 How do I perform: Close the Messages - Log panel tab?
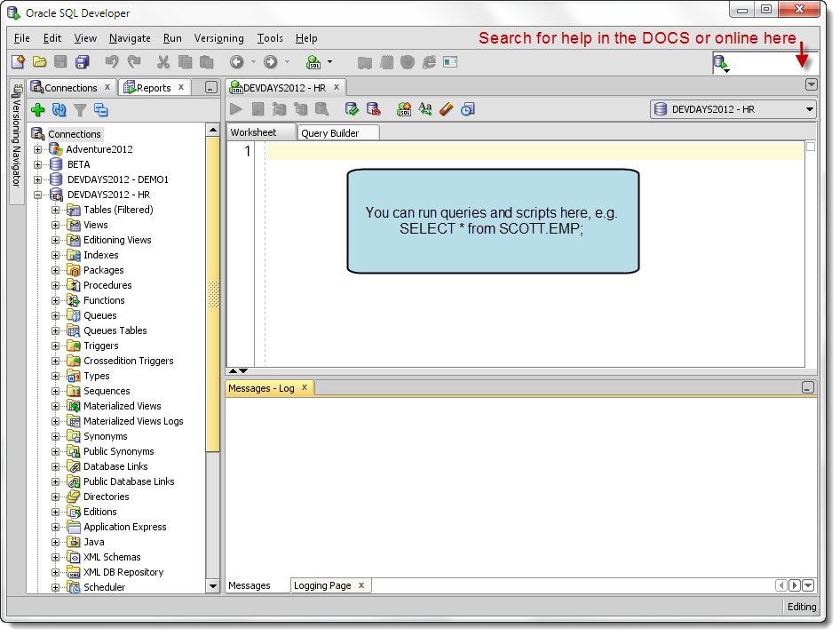click(305, 387)
